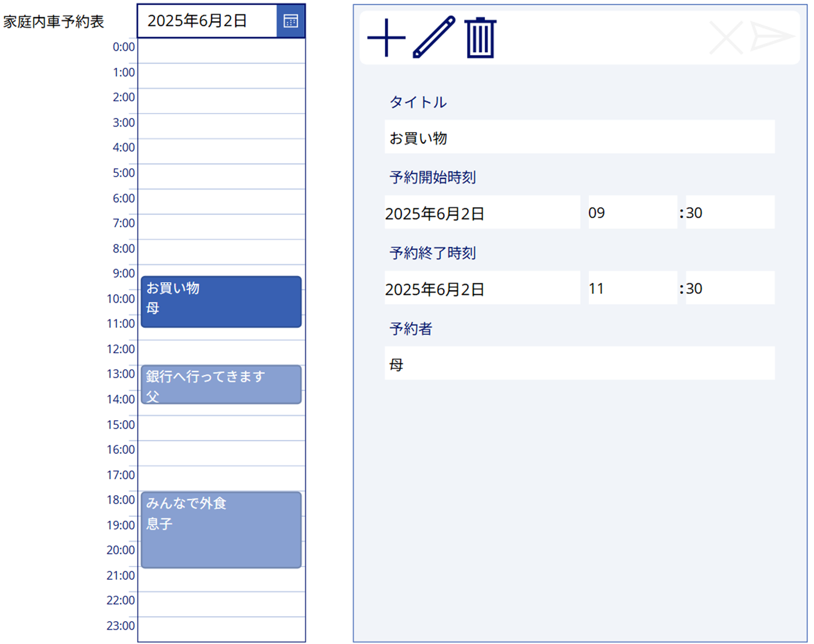Image resolution: width=814 pixels, height=644 pixels.
Task: Click the 23:00 time label
Action: [x=121, y=626]
